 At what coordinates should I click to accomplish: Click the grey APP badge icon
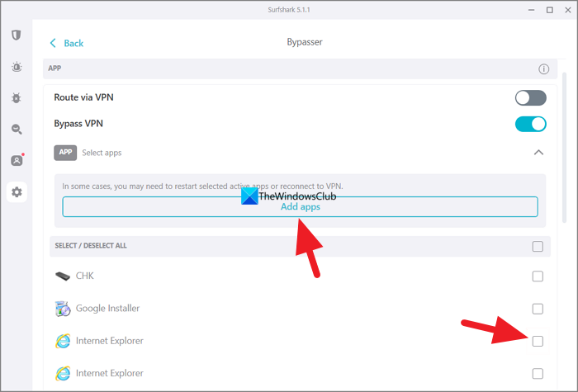65,153
